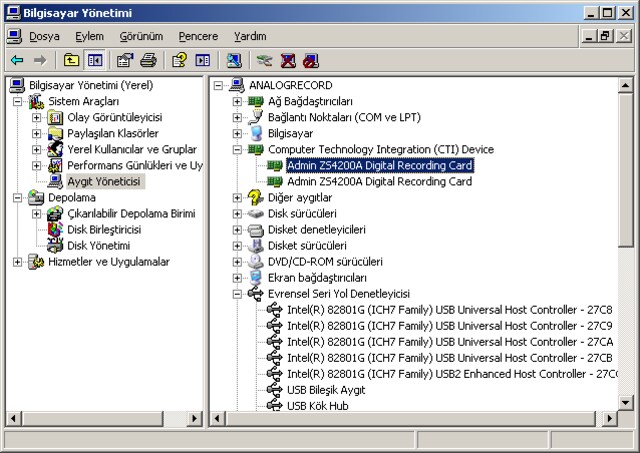The width and height of the screenshot is (640, 453).
Task: Open the Eylem menu
Action: (89, 36)
